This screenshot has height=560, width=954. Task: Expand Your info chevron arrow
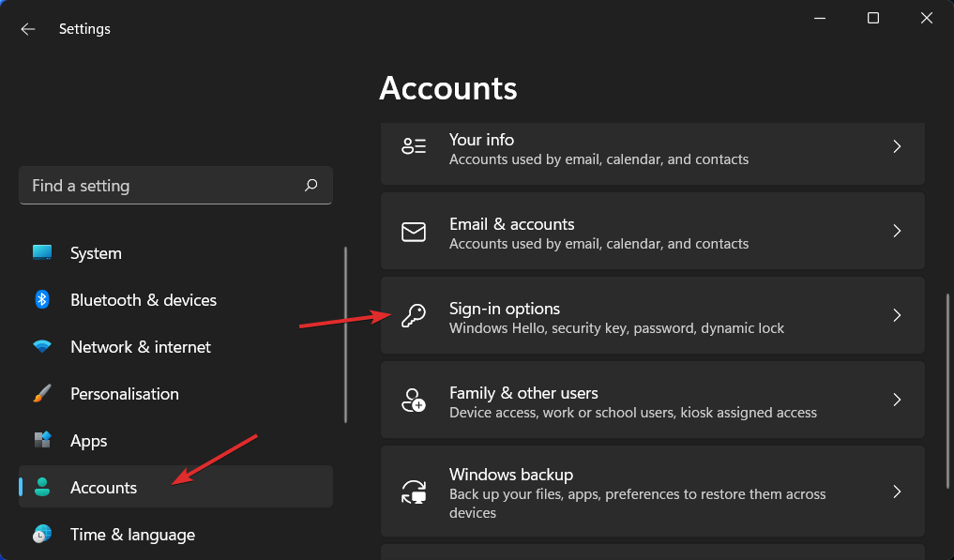point(897,146)
